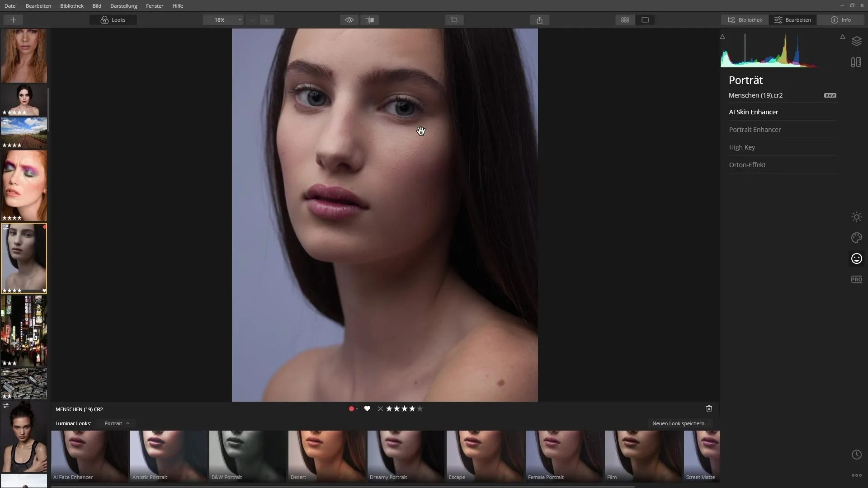Open the Creative palette icon
This screenshot has height=488, width=868.
pos(856,238)
